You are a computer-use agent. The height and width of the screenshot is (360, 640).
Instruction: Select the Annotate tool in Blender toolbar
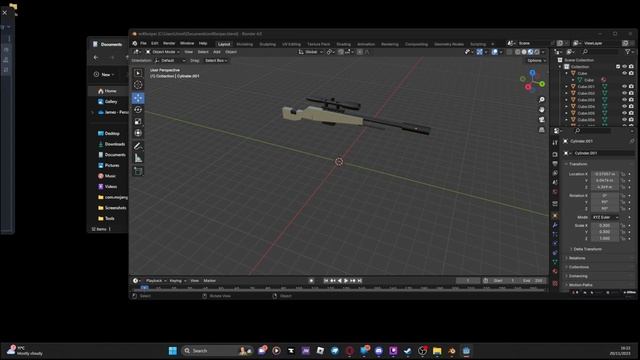click(138, 146)
